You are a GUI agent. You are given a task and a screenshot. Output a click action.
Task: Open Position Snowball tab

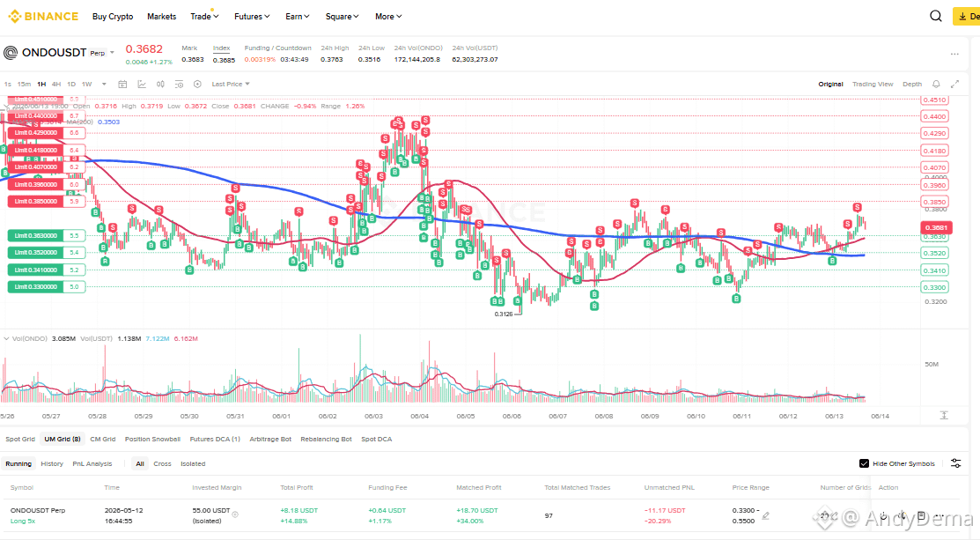[x=152, y=439]
